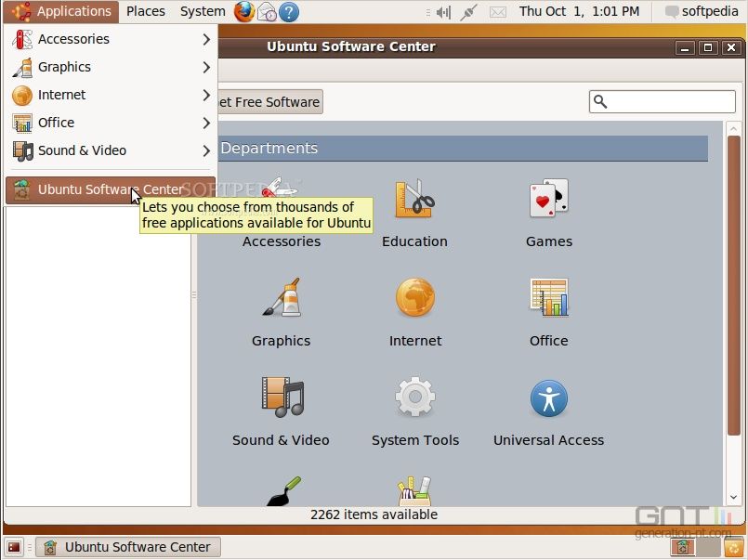This screenshot has width=748, height=560.
Task: Click the search input field
Action: [x=663, y=101]
